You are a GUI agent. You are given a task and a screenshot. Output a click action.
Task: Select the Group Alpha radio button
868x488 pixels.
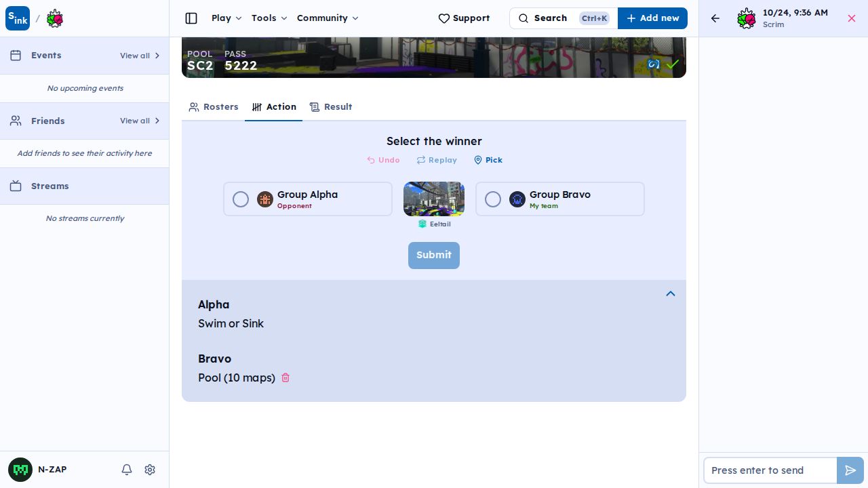(241, 199)
